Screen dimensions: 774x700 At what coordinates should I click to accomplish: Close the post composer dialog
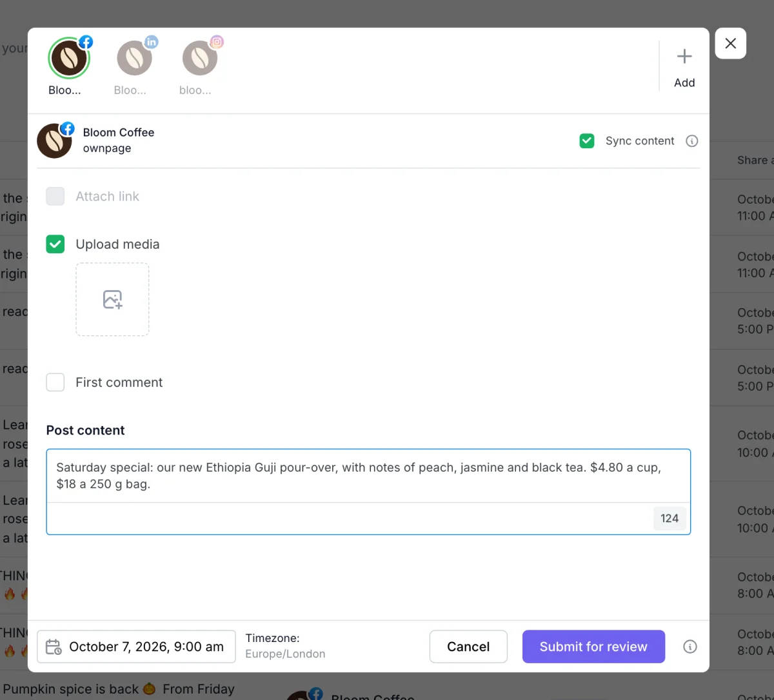pyautogui.click(x=731, y=43)
